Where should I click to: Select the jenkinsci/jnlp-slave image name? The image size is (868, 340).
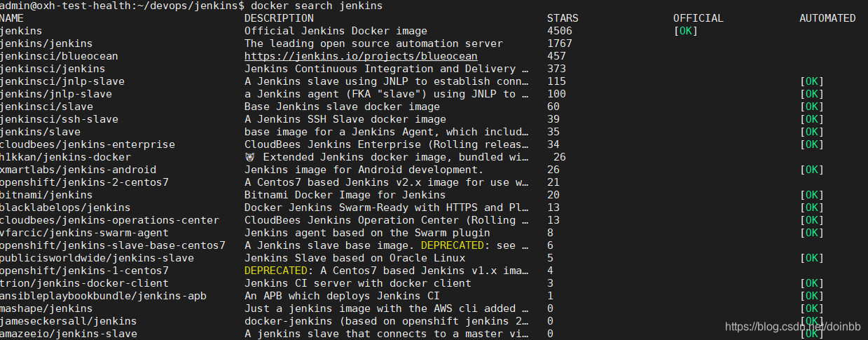[x=62, y=81]
